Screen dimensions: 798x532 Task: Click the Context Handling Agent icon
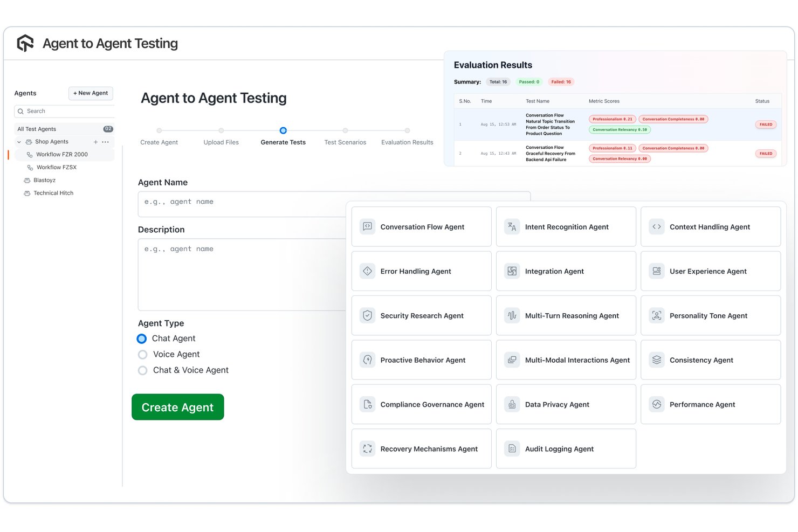657,227
